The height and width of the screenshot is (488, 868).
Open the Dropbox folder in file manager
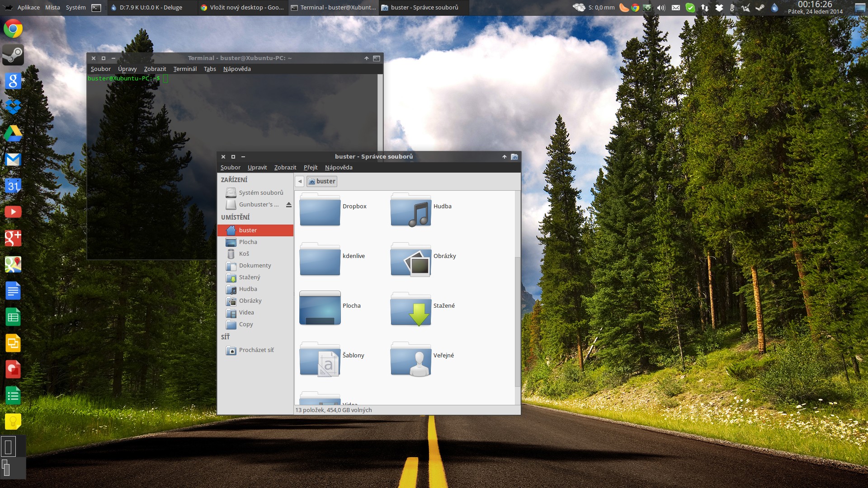[x=320, y=209]
